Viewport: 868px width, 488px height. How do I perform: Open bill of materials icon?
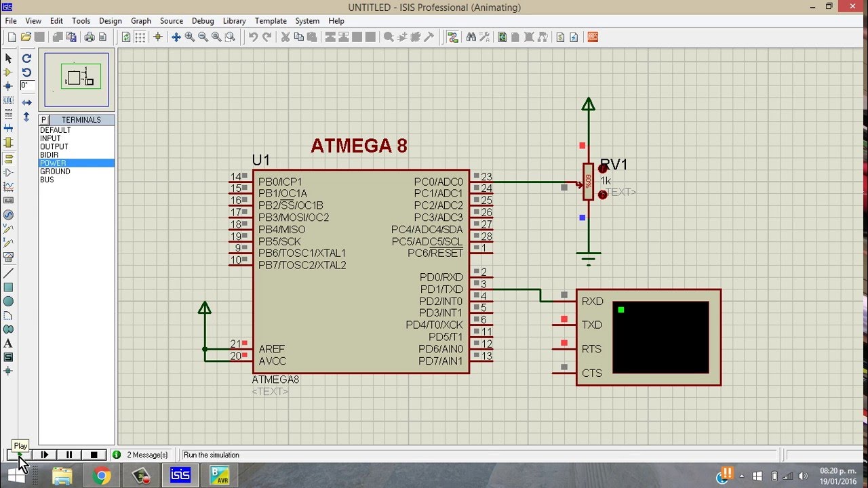coord(560,37)
